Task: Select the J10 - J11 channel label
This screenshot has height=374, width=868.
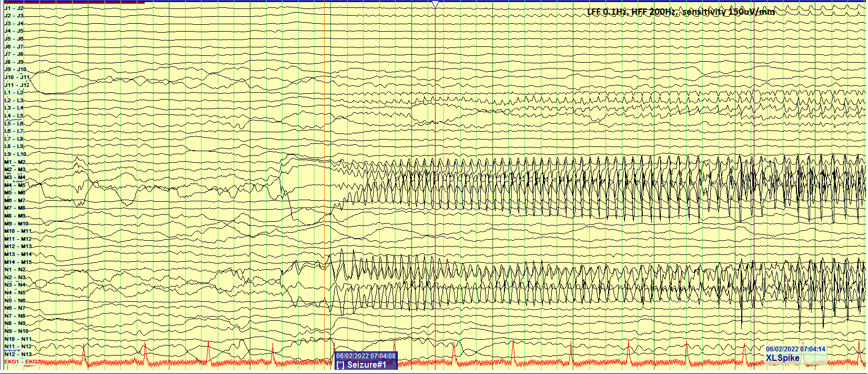Action: click(x=17, y=77)
